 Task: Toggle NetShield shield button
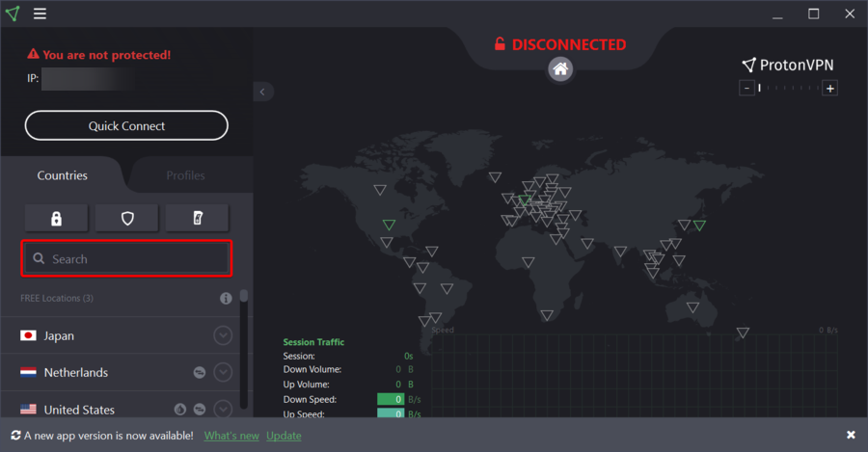point(126,218)
